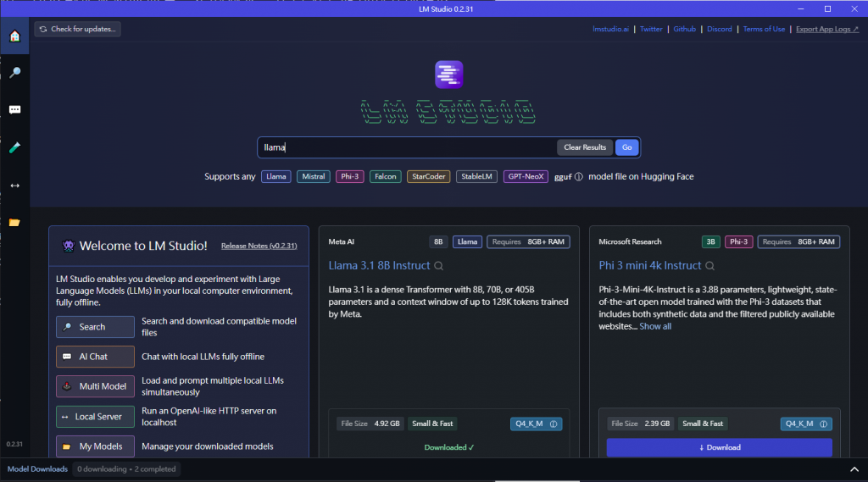Click 'File Size 4.92 GB' on Llama card
This screenshot has height=482, width=868.
370,424
